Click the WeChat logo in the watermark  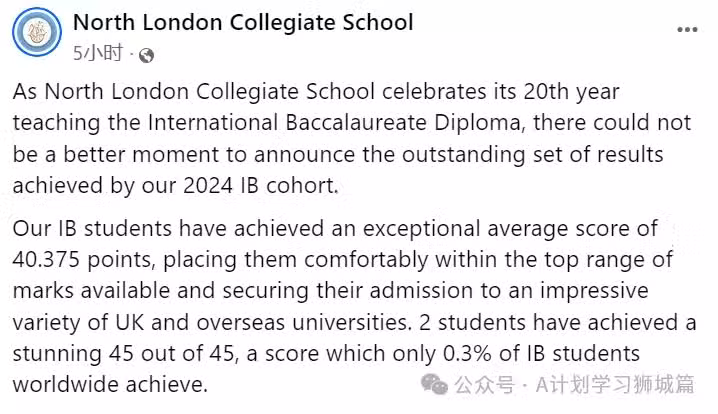pos(434,384)
